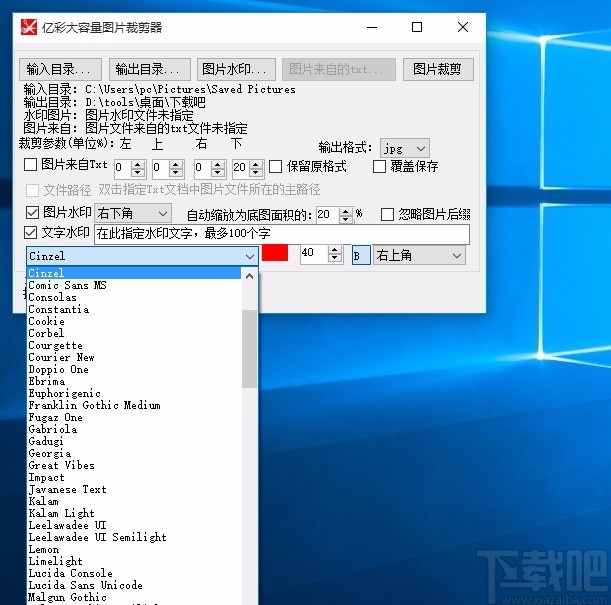Select Consolas font
The image size is (611, 605).
[134, 297]
